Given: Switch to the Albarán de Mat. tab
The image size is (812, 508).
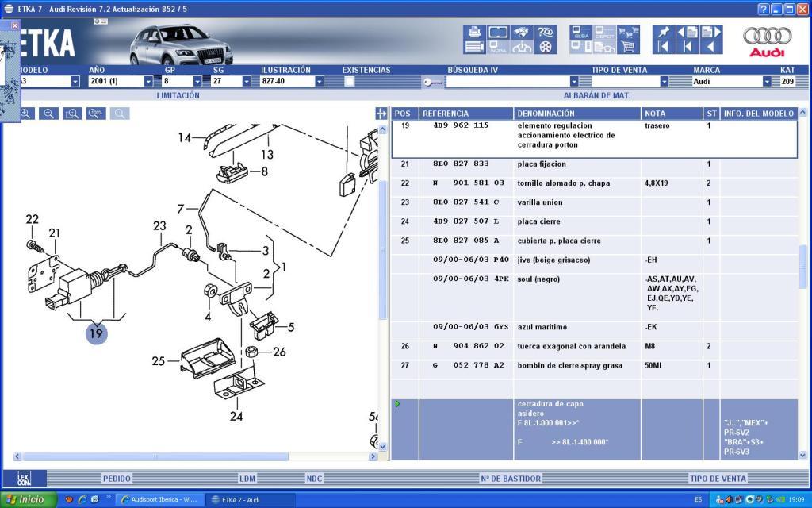Looking at the screenshot, I should pos(597,95).
